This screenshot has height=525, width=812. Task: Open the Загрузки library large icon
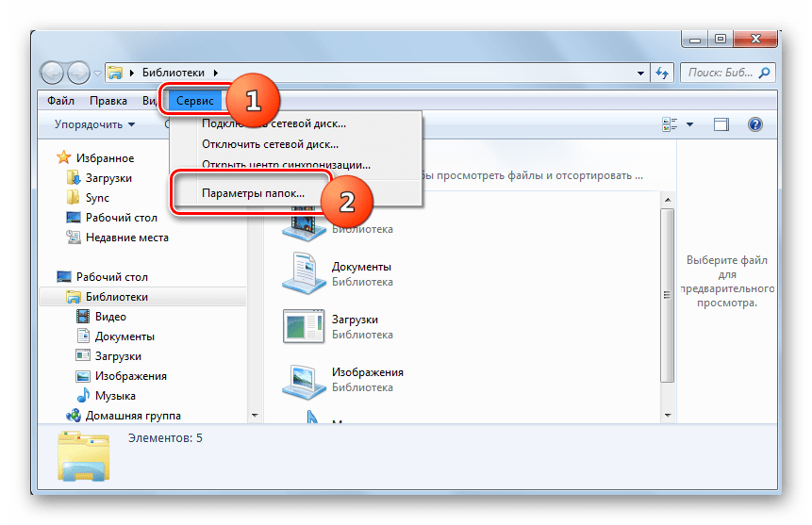tap(304, 326)
